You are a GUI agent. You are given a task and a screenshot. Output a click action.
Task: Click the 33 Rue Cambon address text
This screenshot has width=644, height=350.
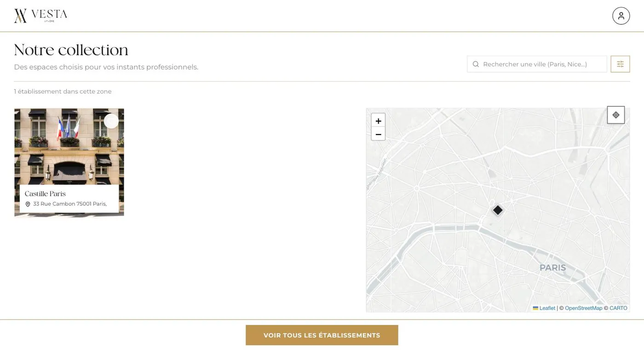coord(70,204)
